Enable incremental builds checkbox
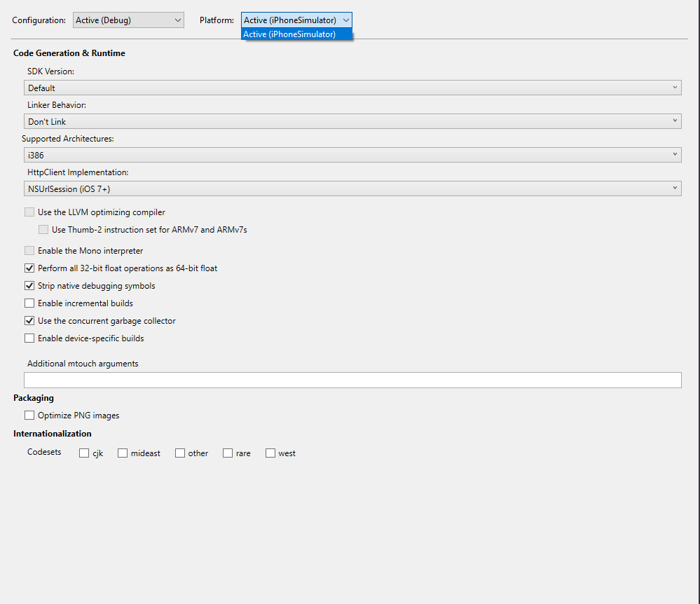This screenshot has height=604, width=700. click(x=29, y=303)
